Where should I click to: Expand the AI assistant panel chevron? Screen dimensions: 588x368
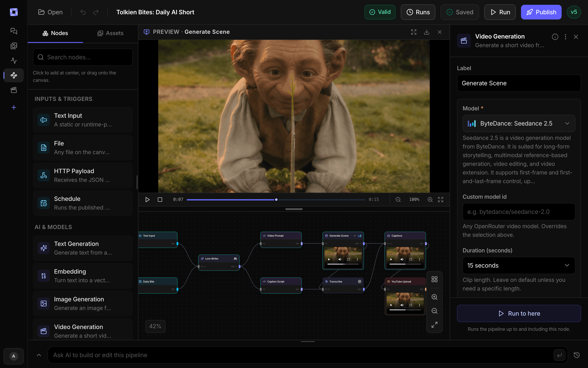click(x=39, y=355)
